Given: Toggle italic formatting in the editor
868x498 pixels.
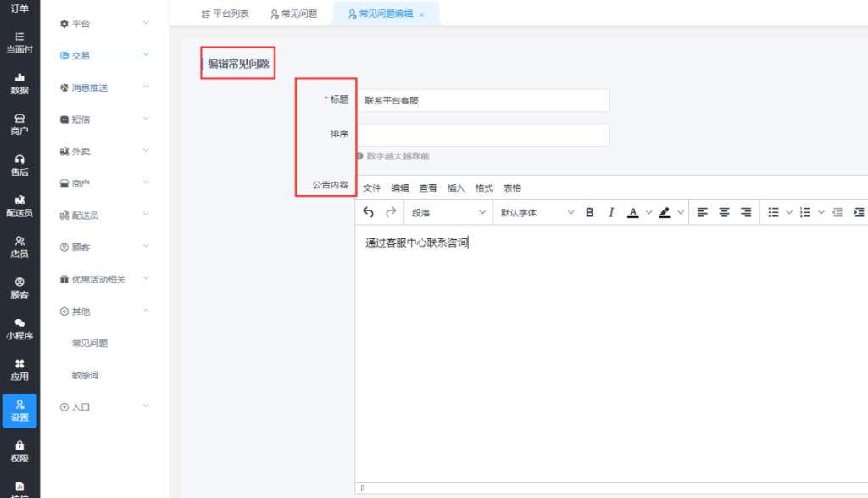Looking at the screenshot, I should click(610, 212).
